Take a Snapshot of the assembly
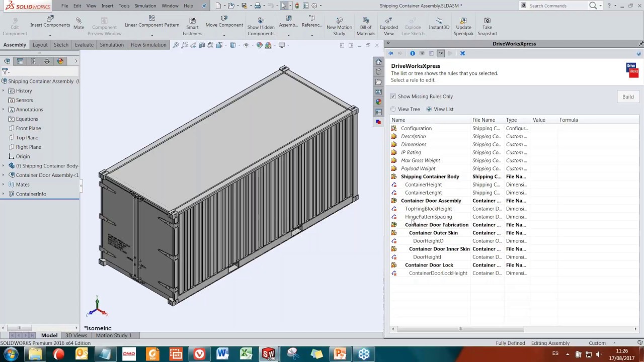This screenshot has height=362, width=644. (487, 27)
